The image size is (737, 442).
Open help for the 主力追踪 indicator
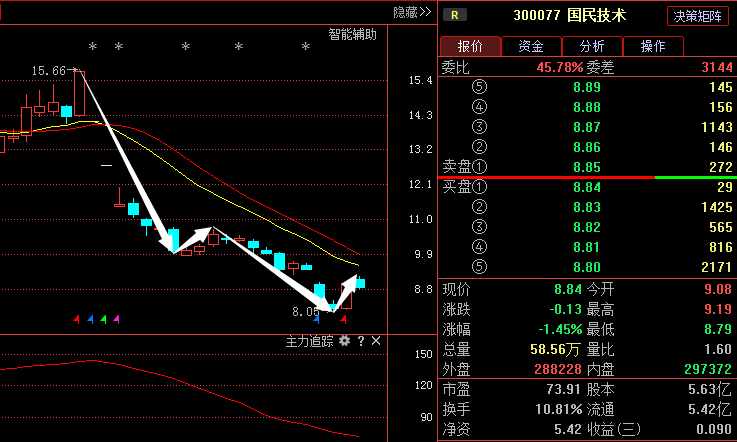click(361, 341)
